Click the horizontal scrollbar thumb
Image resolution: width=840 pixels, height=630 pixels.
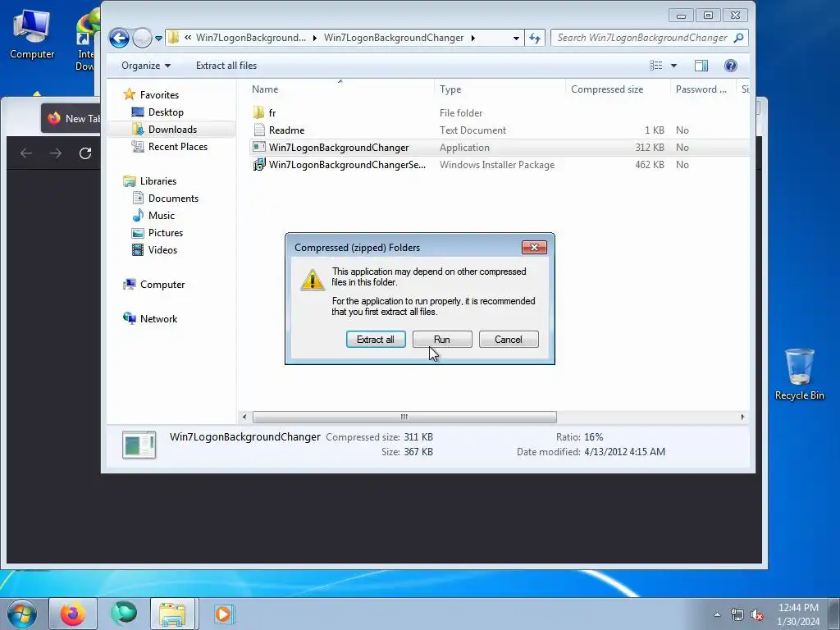[404, 417]
